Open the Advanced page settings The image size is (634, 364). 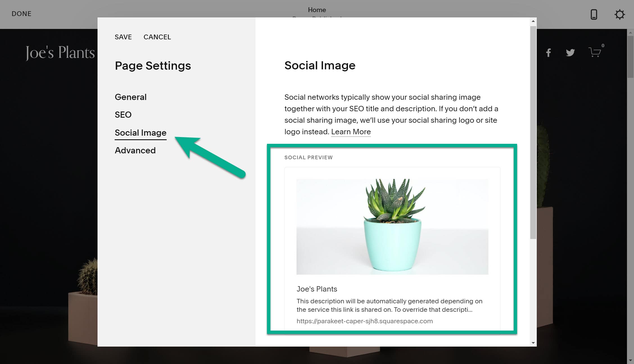coord(135,150)
